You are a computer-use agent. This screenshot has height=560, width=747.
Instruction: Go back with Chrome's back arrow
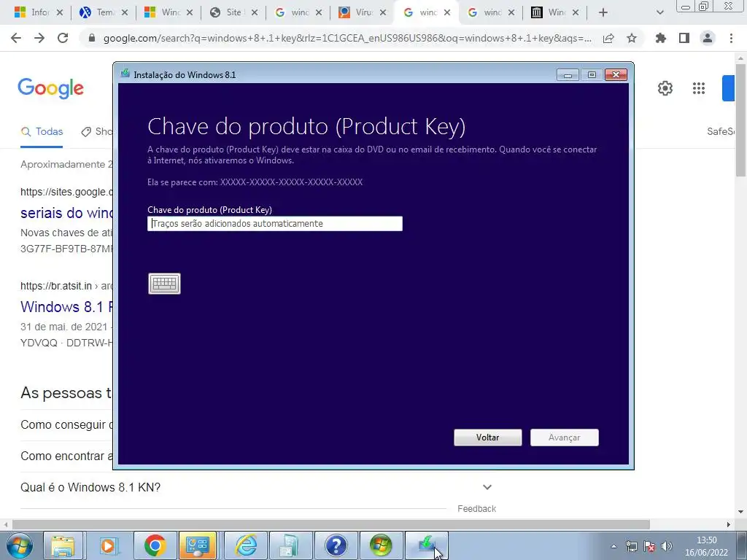[16, 38]
